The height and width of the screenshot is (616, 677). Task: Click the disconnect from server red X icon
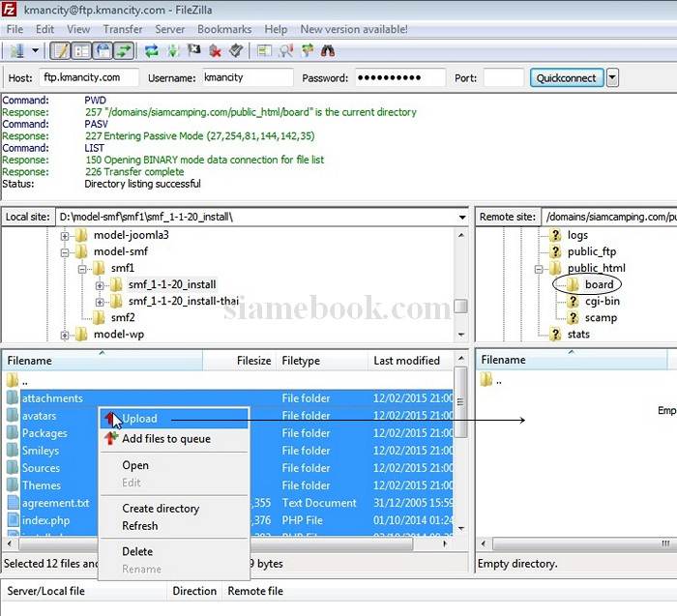215,51
